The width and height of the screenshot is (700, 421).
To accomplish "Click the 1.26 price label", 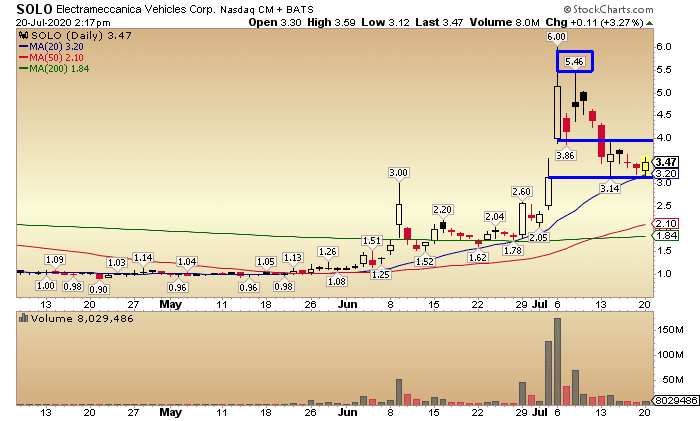I will 327,251.
